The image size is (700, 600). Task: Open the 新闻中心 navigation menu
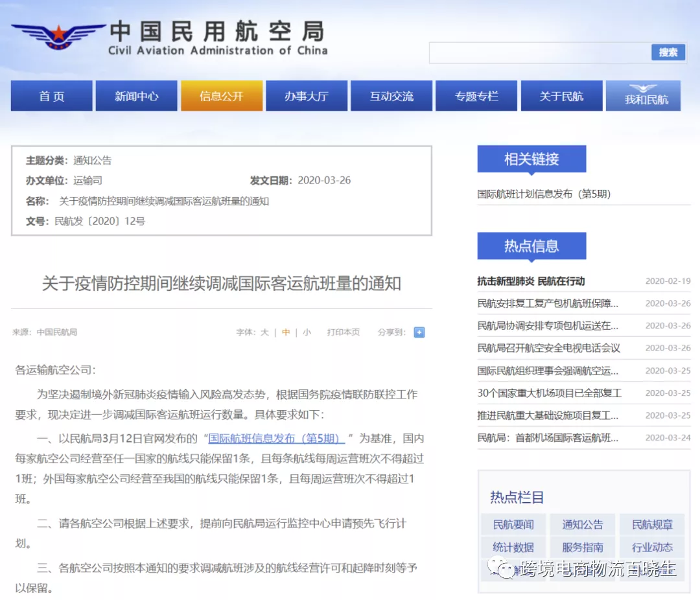click(x=136, y=95)
